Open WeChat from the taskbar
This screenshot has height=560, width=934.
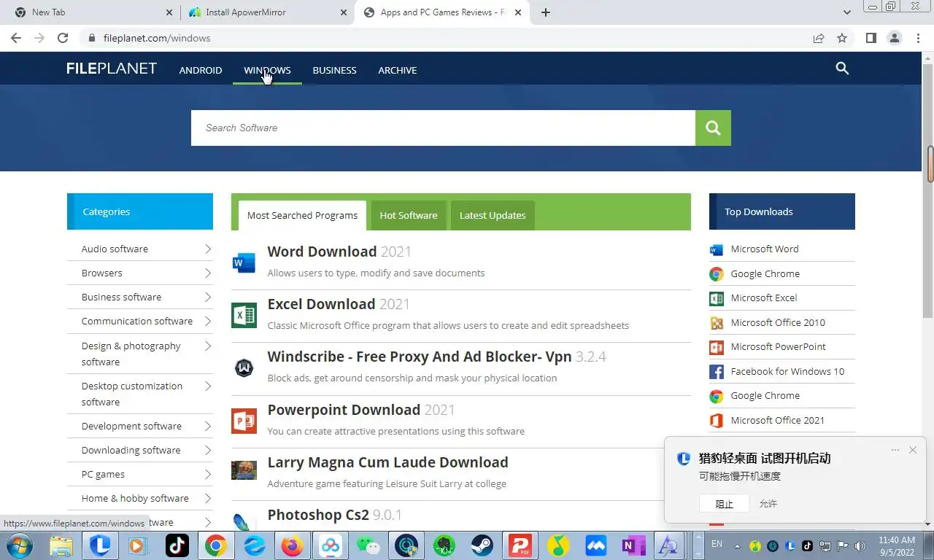[368, 545]
